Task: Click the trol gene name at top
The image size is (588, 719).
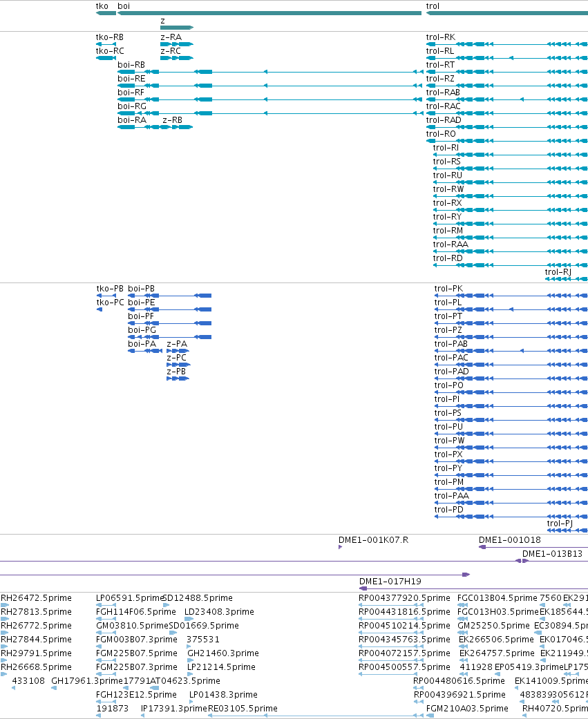Action: point(433,6)
